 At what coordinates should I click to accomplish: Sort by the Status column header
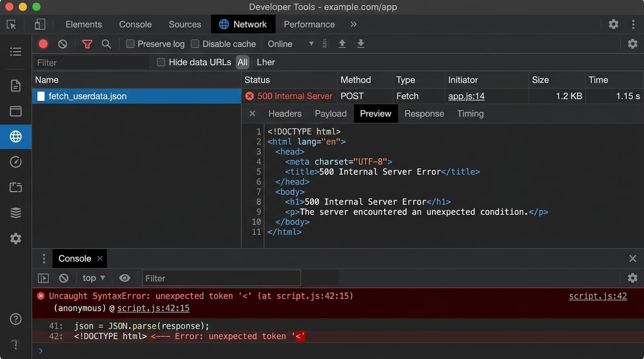289,80
